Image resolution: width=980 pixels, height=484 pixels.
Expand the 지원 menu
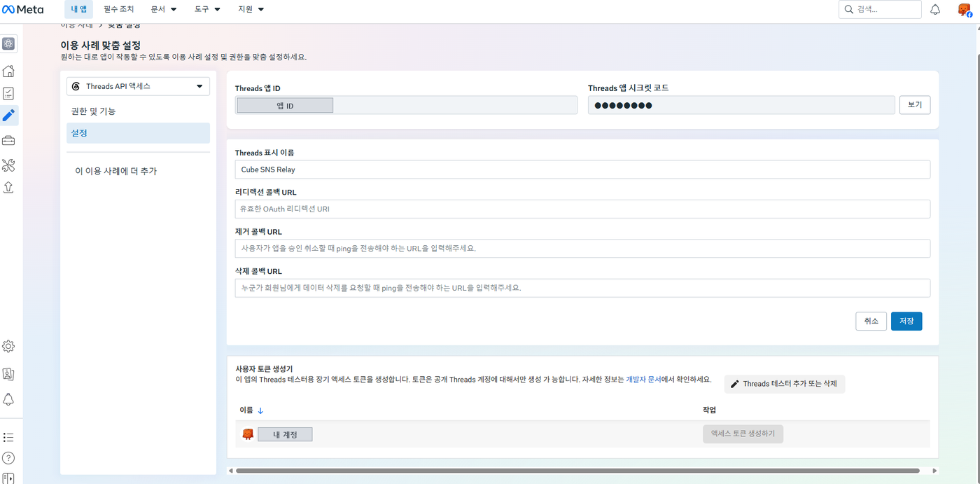point(251,10)
